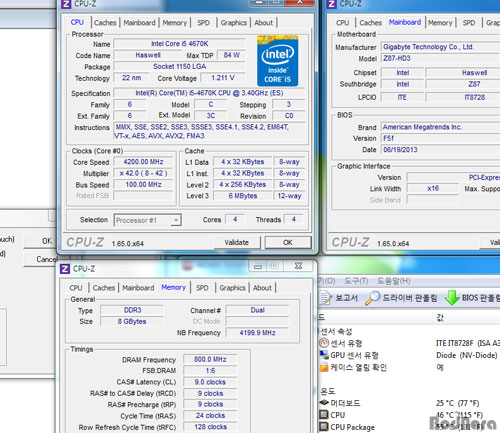Open the 도움말(H) help menu

click(393, 281)
